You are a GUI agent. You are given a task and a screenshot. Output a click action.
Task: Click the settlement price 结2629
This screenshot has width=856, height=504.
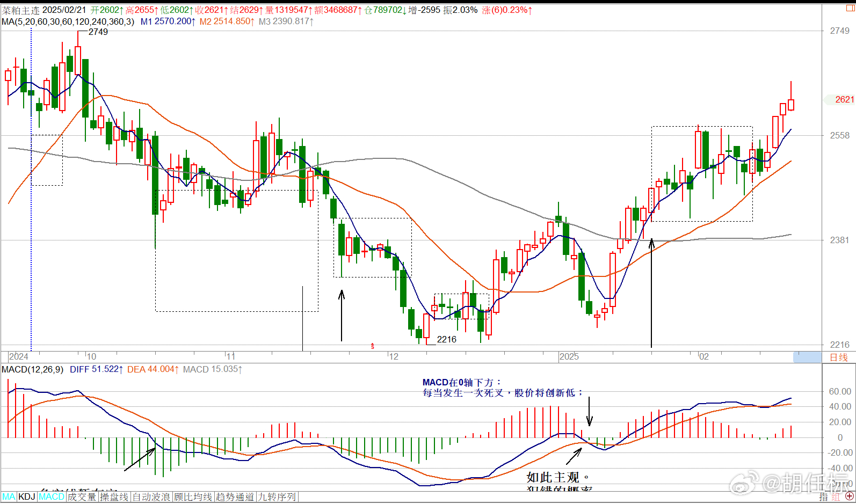(x=246, y=10)
